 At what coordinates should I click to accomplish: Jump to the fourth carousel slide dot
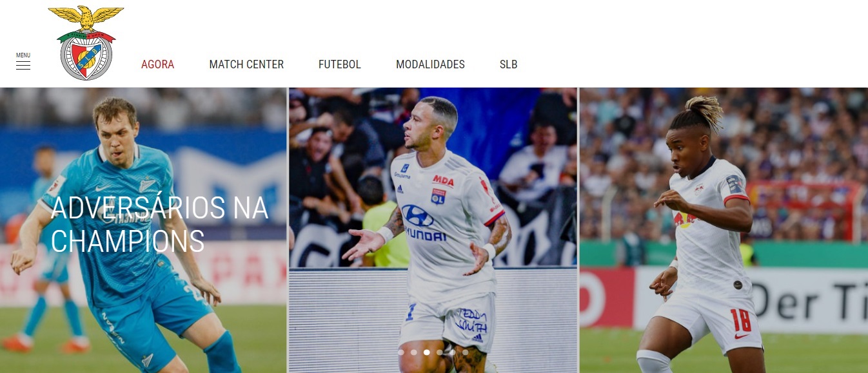440,352
